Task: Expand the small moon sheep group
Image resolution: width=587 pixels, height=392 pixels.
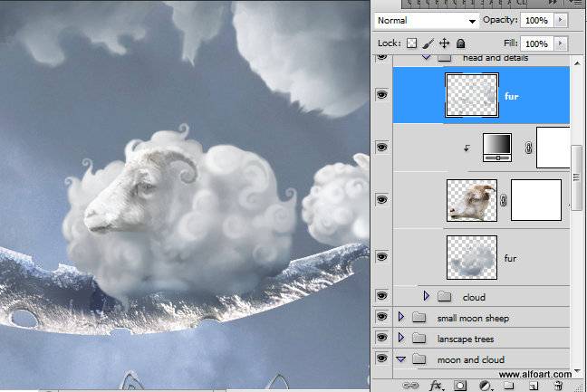Action: pyautogui.click(x=401, y=317)
